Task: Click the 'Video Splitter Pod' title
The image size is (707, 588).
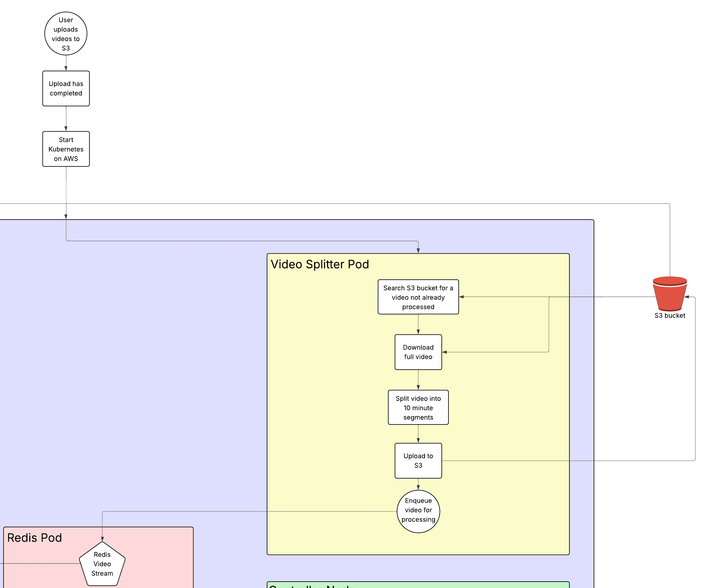Action: (320, 265)
